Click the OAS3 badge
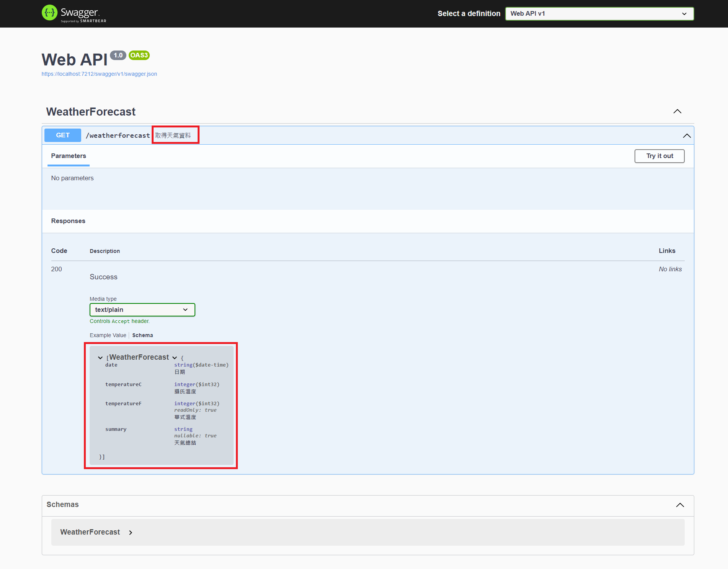 click(x=139, y=55)
